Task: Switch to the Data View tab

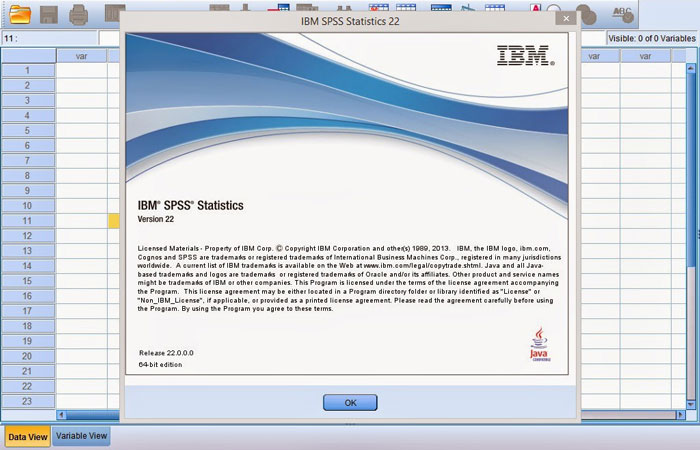Action: tap(28, 437)
